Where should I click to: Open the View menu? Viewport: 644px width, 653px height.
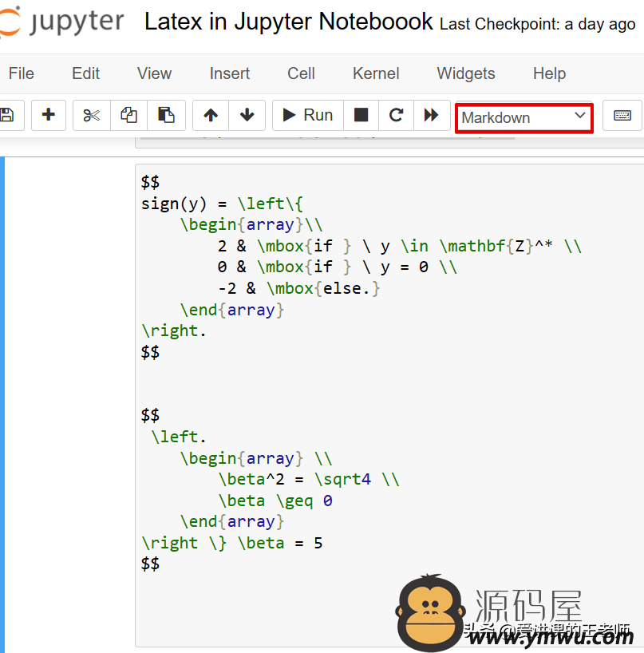[155, 73]
